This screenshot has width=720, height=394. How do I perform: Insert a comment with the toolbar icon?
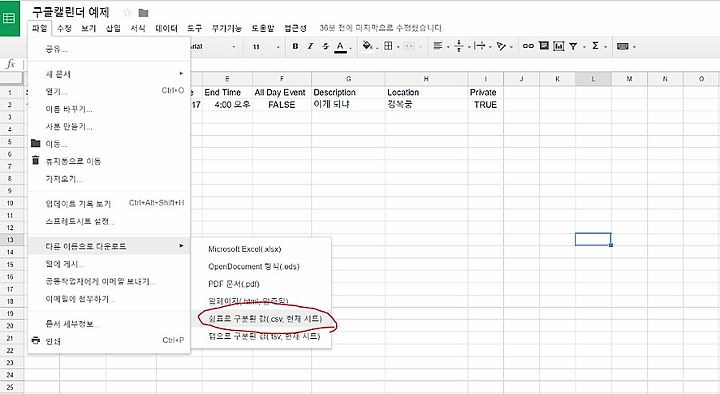click(x=544, y=45)
